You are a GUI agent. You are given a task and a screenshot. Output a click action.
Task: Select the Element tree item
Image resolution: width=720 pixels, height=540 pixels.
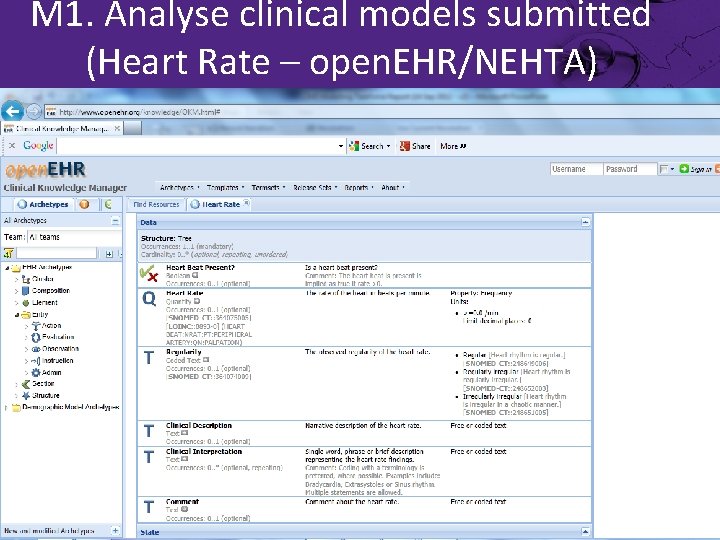tap(45, 303)
